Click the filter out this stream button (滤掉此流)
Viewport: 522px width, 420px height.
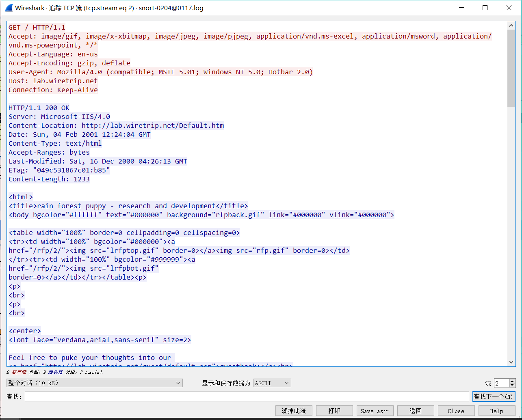coord(294,411)
